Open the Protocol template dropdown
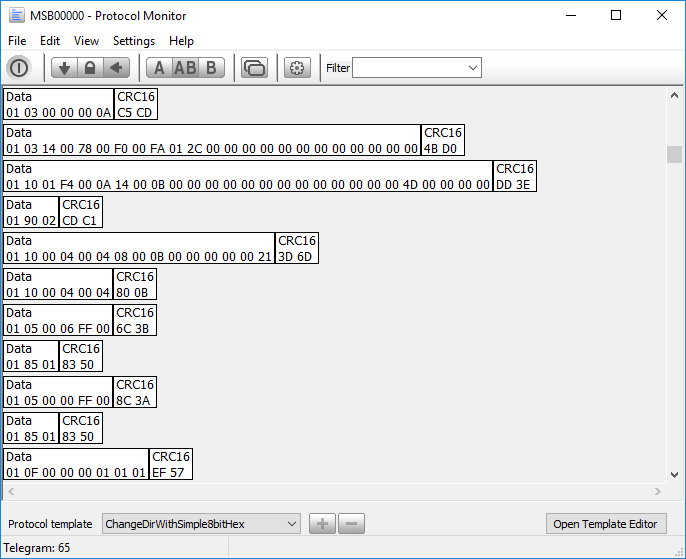 (x=291, y=524)
